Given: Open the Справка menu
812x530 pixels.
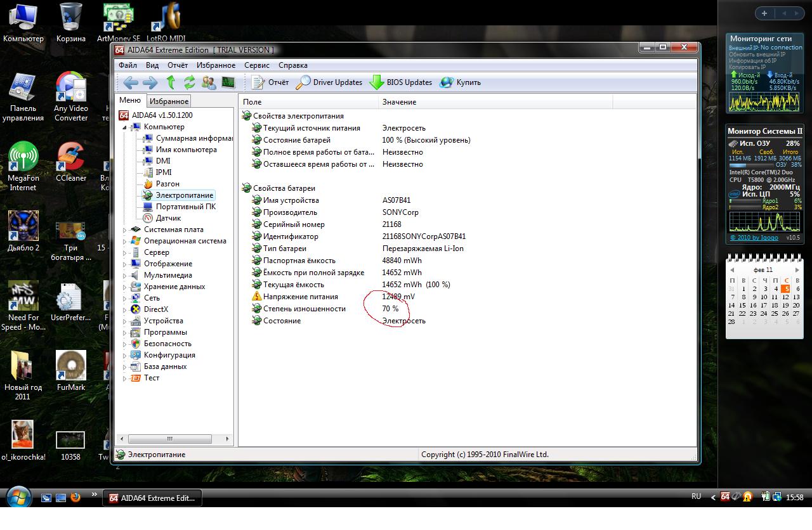Looking at the screenshot, I should (293, 65).
